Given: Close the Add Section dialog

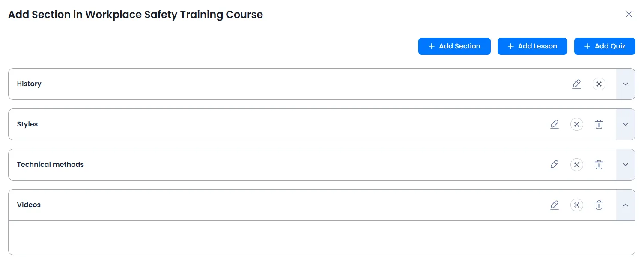Looking at the screenshot, I should click(629, 14).
